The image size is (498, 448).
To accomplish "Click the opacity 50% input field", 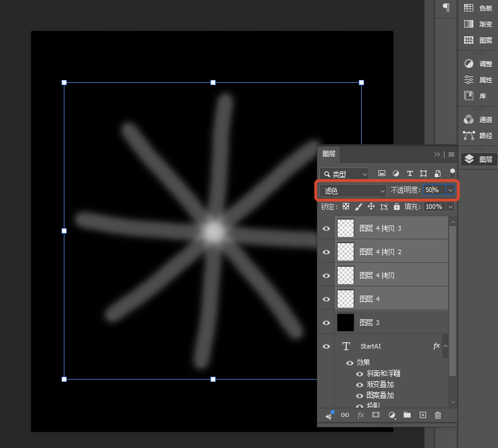I will [435, 190].
